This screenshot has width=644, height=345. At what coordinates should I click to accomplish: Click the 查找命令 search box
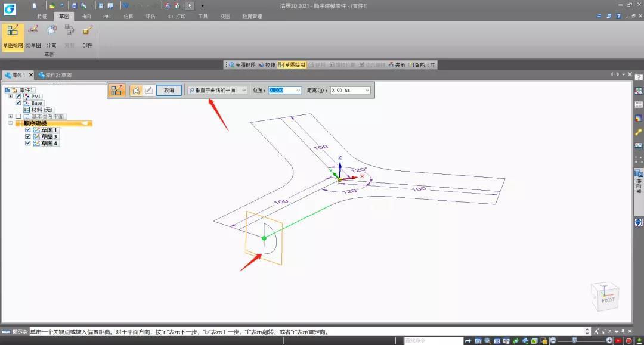point(434,341)
